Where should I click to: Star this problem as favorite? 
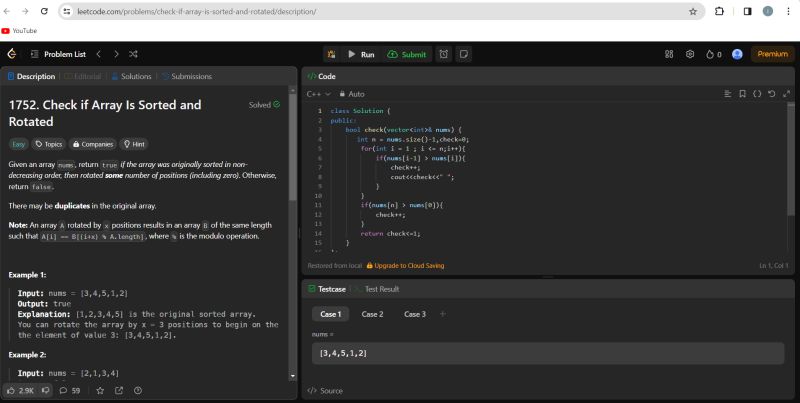[100, 390]
